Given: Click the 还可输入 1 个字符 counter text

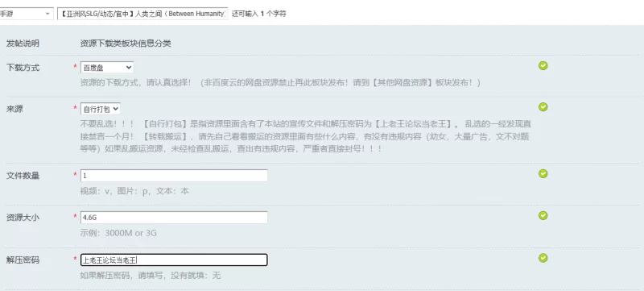Looking at the screenshot, I should point(258,14).
